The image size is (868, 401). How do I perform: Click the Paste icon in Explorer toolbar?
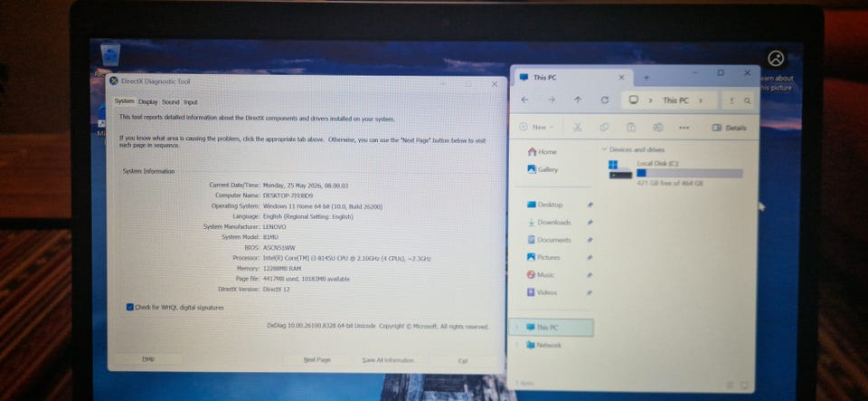pyautogui.click(x=631, y=128)
